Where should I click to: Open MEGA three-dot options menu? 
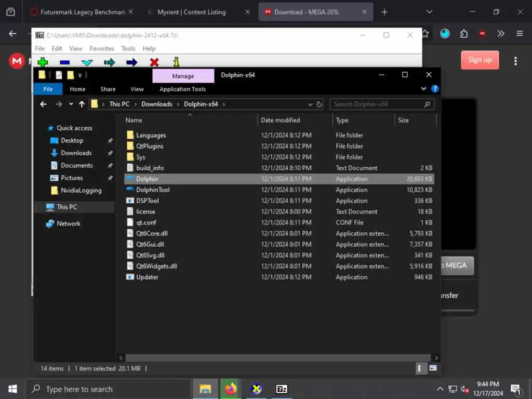(515, 61)
